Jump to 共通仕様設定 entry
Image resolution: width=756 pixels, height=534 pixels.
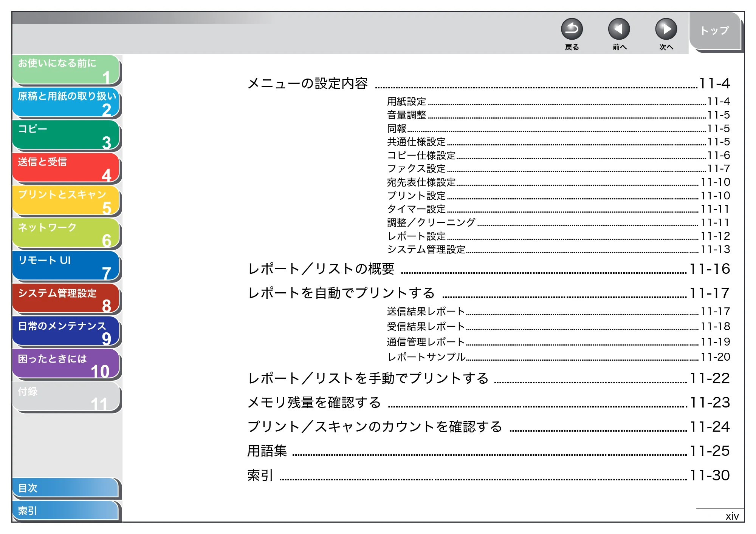pos(558,142)
